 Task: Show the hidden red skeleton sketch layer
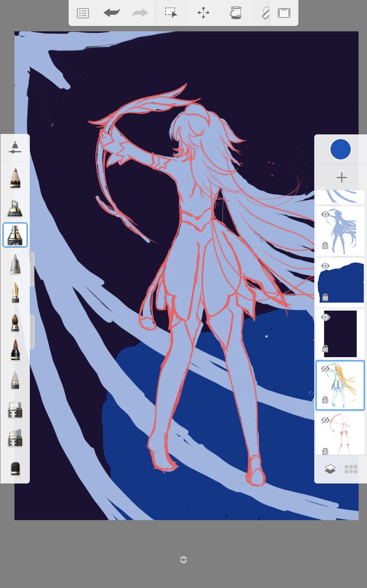tap(325, 420)
